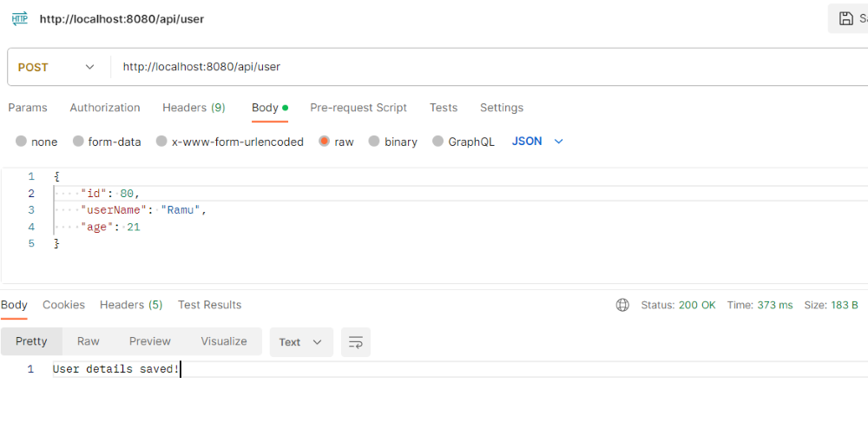Select the none body type
The width and height of the screenshot is (868, 436).
click(x=21, y=142)
